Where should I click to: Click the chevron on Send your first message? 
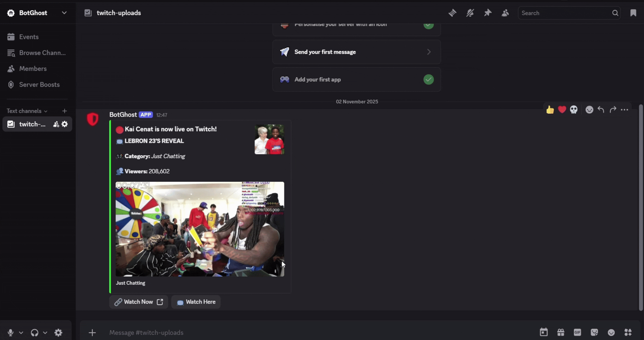click(x=429, y=52)
